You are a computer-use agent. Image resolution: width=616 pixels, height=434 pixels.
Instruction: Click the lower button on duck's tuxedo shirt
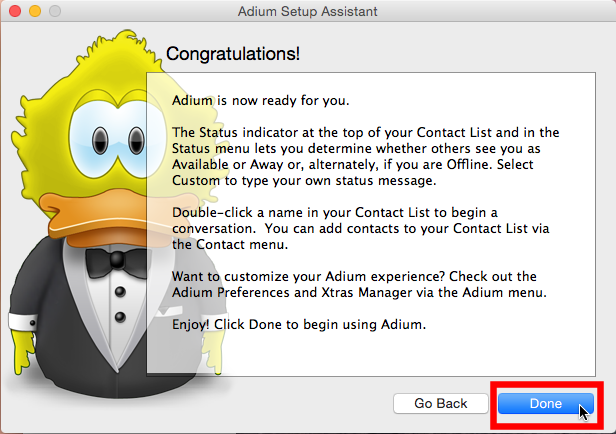[x=120, y=317]
